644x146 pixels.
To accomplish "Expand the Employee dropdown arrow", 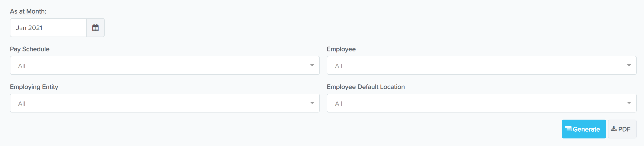I will (x=629, y=65).
